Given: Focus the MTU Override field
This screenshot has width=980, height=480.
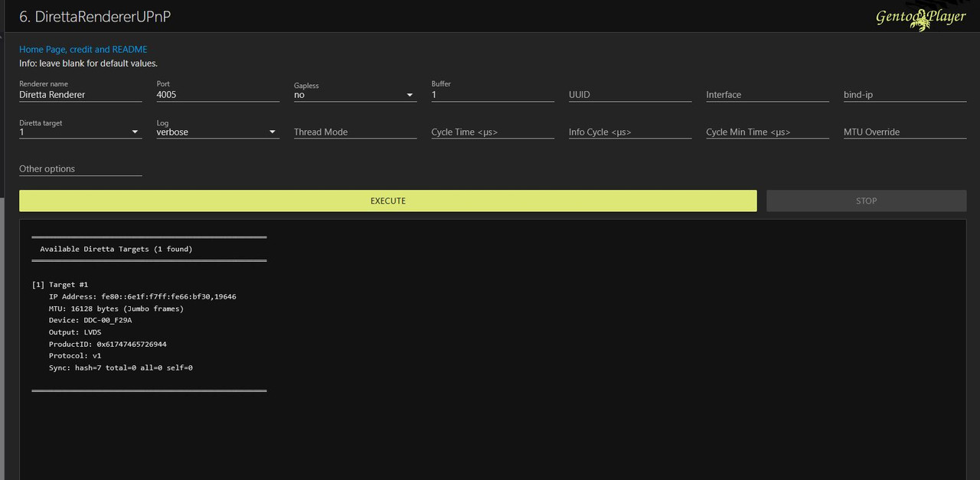Looking at the screenshot, I should tap(905, 132).
